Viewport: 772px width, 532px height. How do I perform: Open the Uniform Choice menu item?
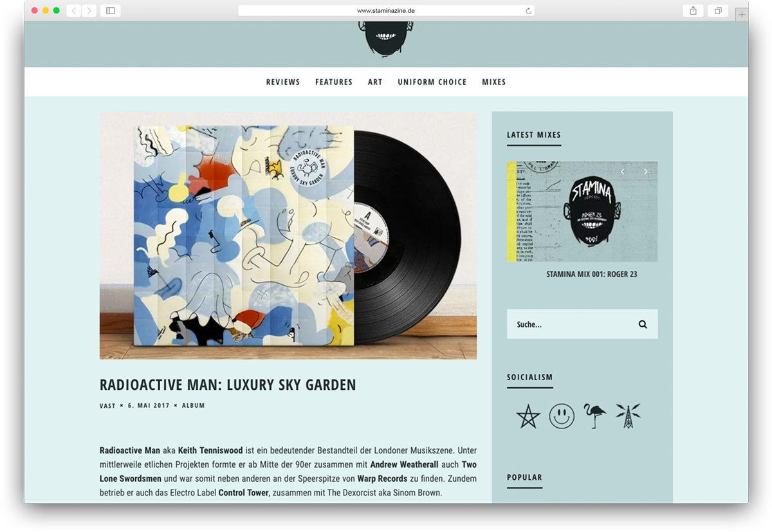tap(432, 82)
